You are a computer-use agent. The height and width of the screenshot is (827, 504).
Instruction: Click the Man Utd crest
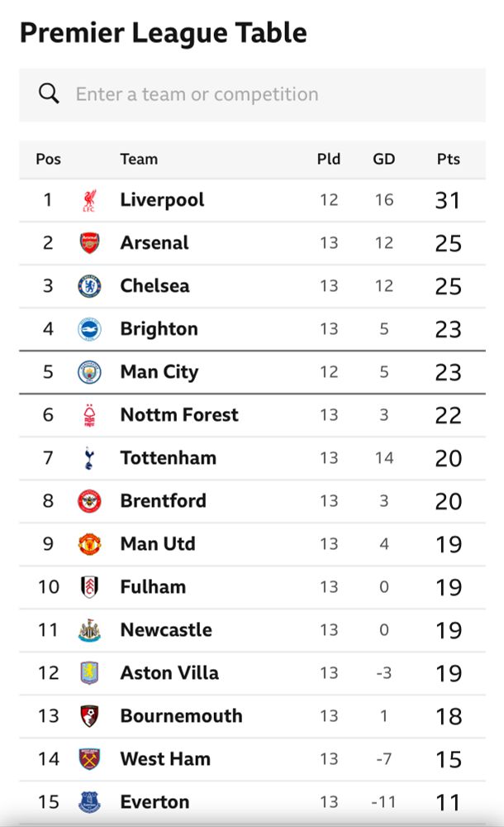[89, 544]
